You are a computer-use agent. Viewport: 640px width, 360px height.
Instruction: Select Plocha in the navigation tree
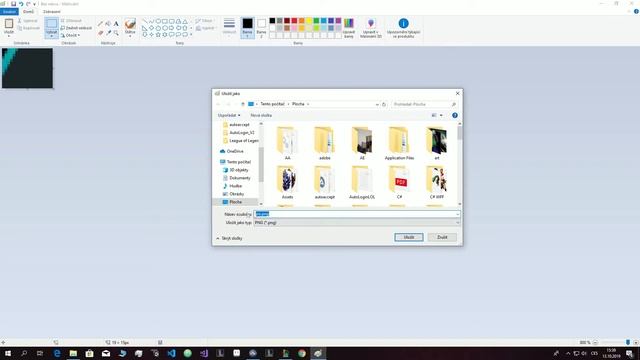pyautogui.click(x=236, y=202)
